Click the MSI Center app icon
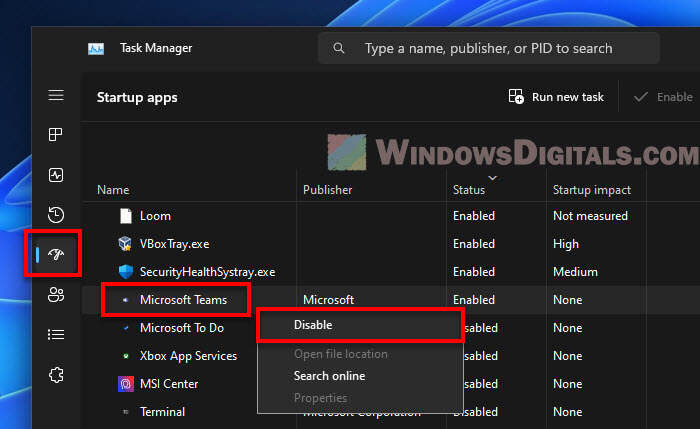Image resolution: width=700 pixels, height=429 pixels. point(125,384)
